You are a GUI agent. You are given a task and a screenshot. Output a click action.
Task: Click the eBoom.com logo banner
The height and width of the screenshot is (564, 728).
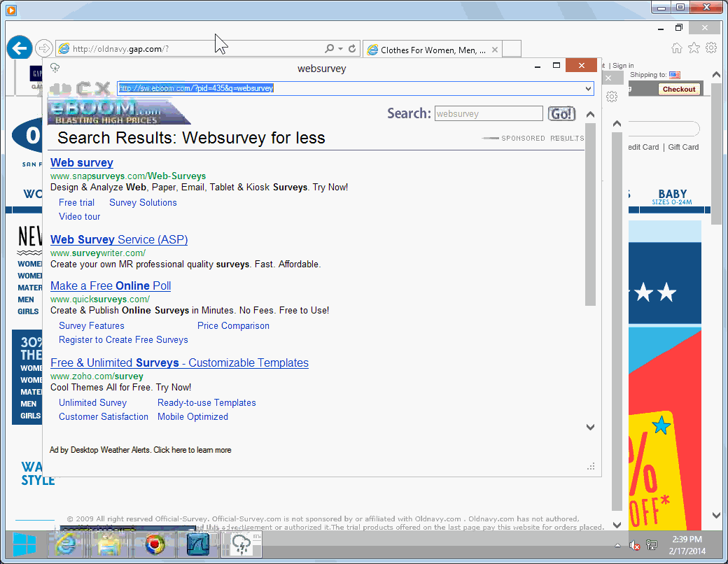pyautogui.click(x=119, y=111)
